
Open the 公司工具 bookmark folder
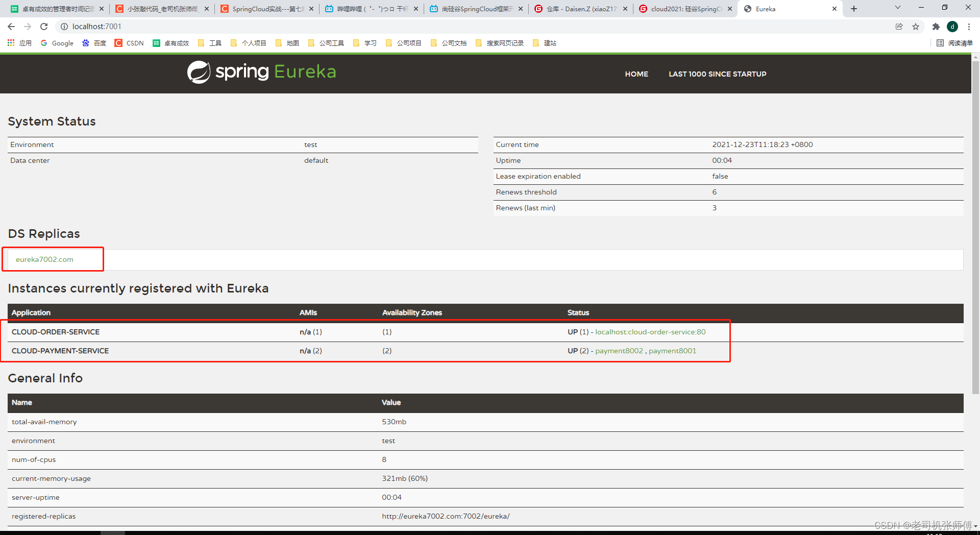click(326, 43)
